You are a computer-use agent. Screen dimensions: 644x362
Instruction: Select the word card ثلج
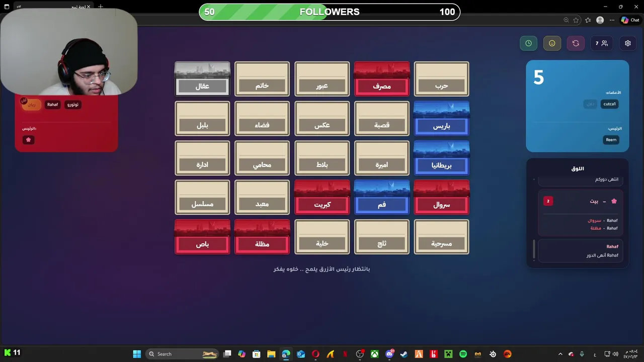pos(382,237)
